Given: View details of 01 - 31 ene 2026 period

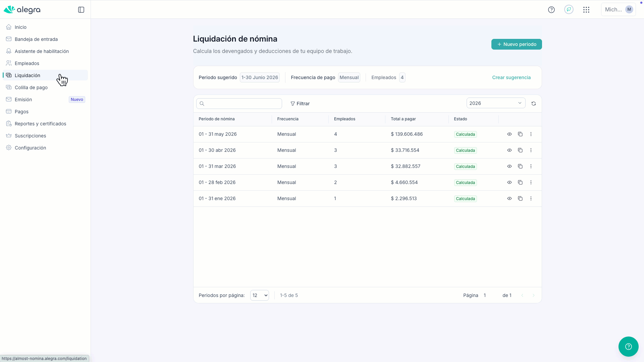Looking at the screenshot, I should tap(509, 198).
